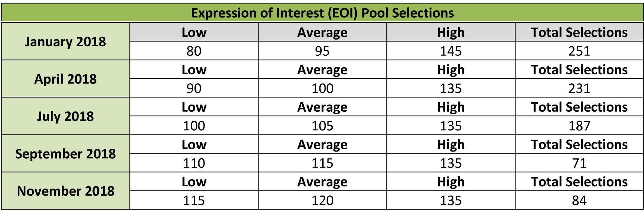
Task: Click January's average score cell 95
Action: [x=322, y=51]
